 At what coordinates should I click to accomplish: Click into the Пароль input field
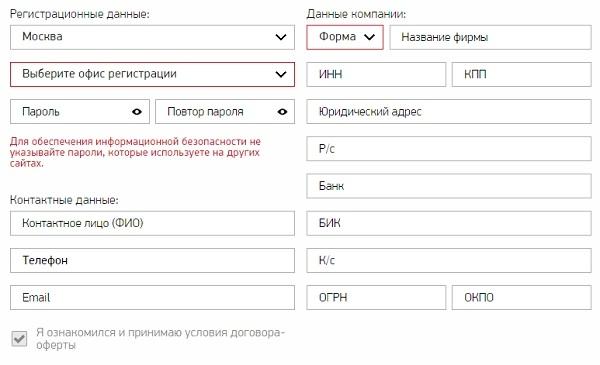(x=80, y=112)
